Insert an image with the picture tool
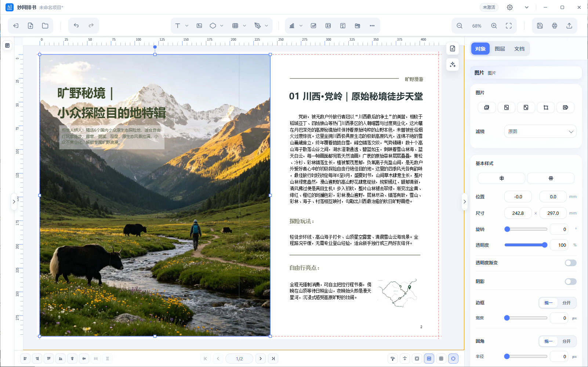The height and width of the screenshot is (367, 588). 199,26
